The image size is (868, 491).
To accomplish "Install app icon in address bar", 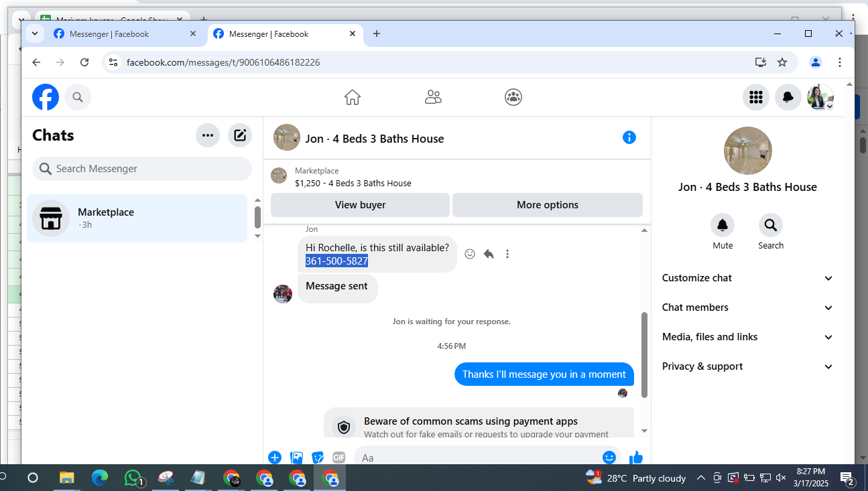I will [x=761, y=62].
